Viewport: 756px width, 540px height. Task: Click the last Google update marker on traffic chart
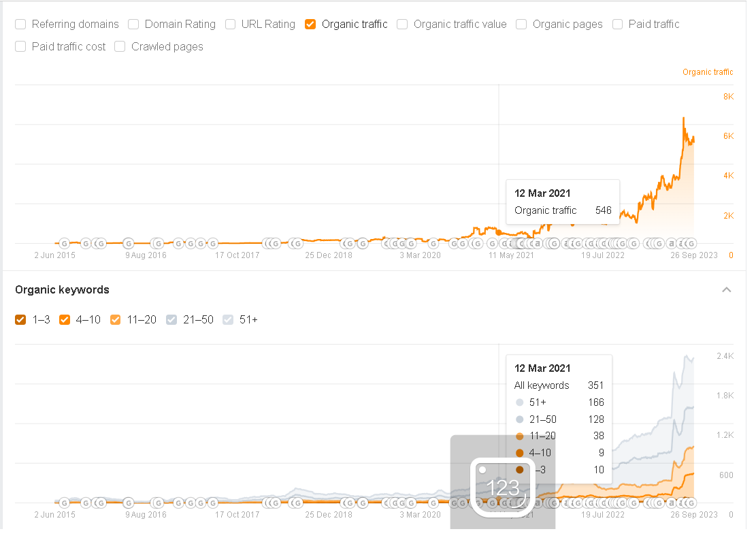coord(690,243)
